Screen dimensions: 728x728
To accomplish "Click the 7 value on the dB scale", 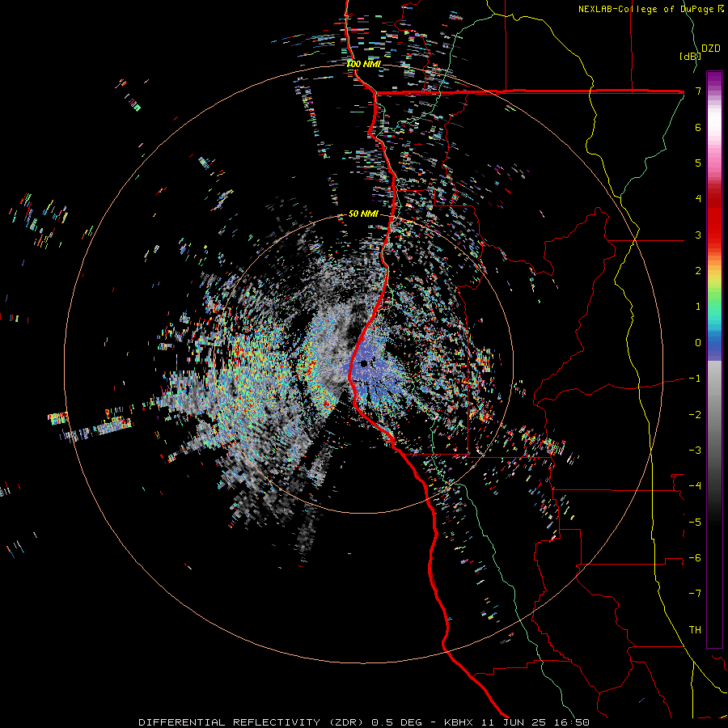I will pyautogui.click(x=698, y=91).
